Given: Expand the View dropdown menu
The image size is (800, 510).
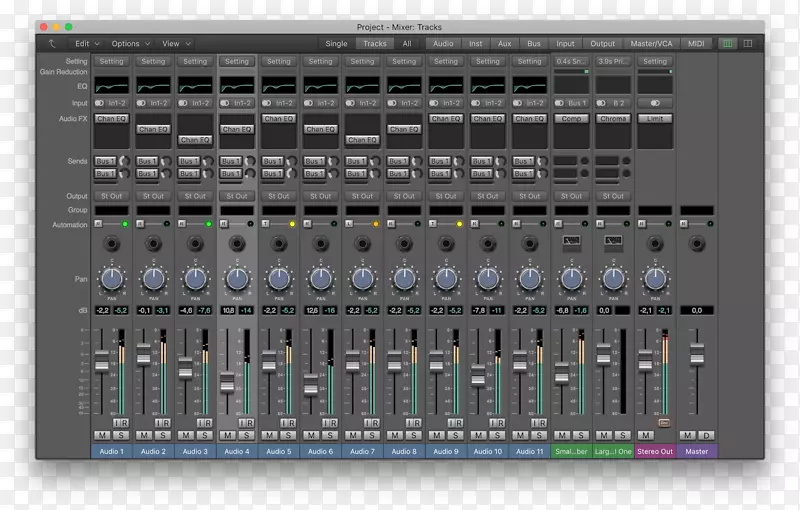Looking at the screenshot, I should click(176, 44).
